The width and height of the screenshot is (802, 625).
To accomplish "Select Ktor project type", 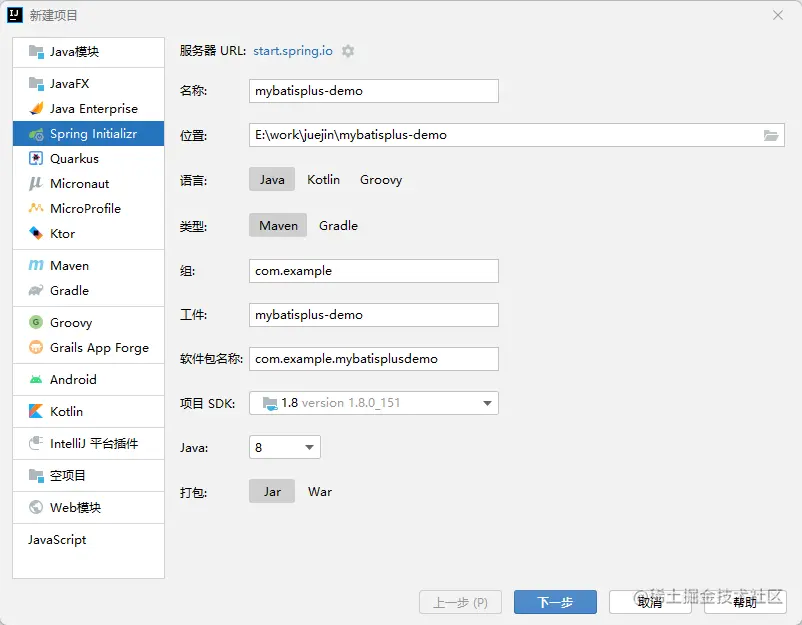I will pyautogui.click(x=88, y=233).
